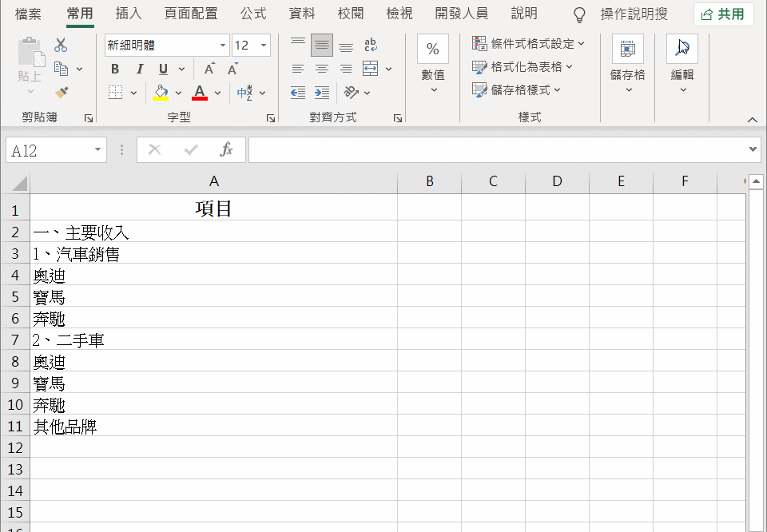Select column B header
Screen dimensions: 767x532
(x=430, y=181)
